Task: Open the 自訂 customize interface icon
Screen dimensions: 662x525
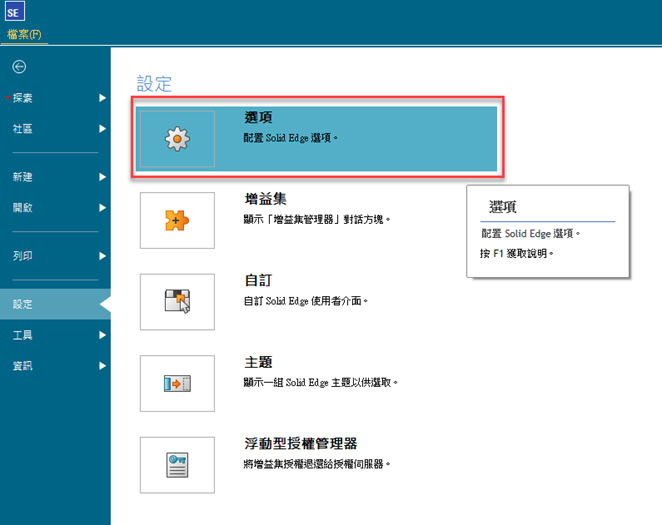Action: [177, 302]
